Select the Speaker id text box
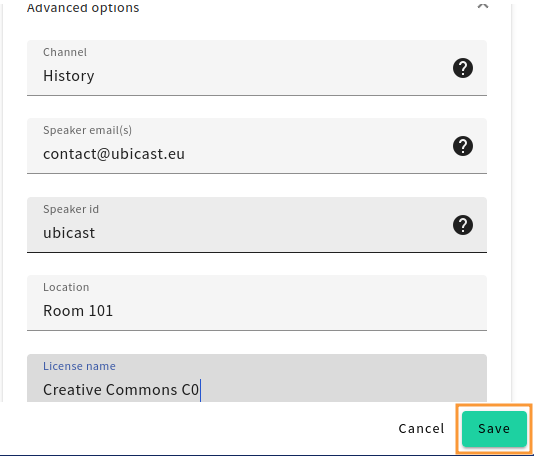This screenshot has height=456, width=534. 257,225
